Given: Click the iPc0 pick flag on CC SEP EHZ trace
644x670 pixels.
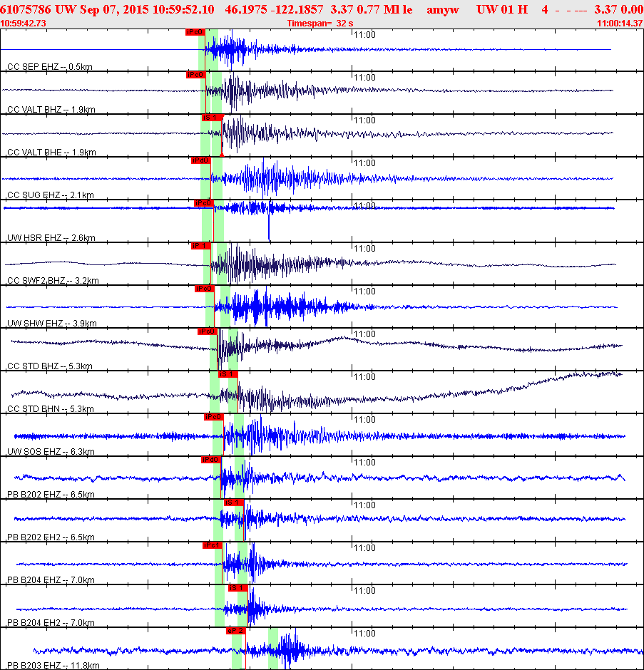Looking at the screenshot, I should click(195, 32).
